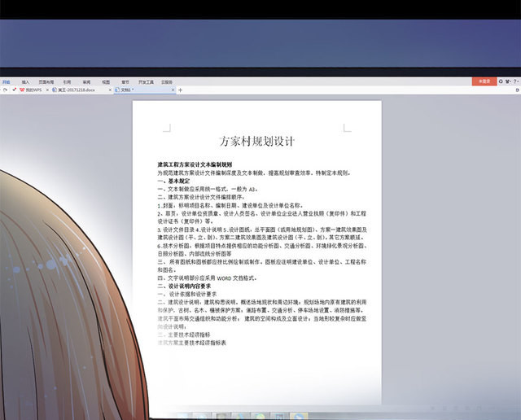
Task: Switch to the 插入 ribbon tab
Action: 26,82
